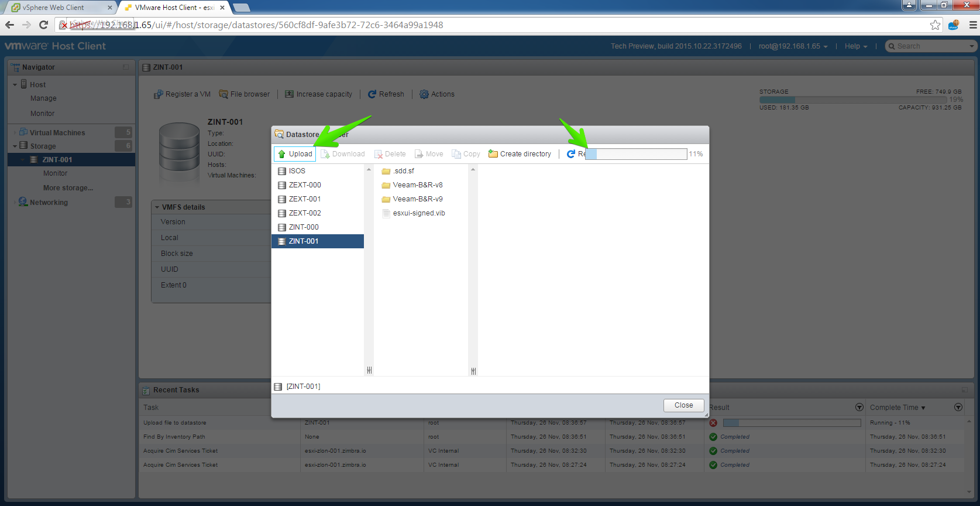
Task: Select the ZINT-000 datastore
Action: 318,227
